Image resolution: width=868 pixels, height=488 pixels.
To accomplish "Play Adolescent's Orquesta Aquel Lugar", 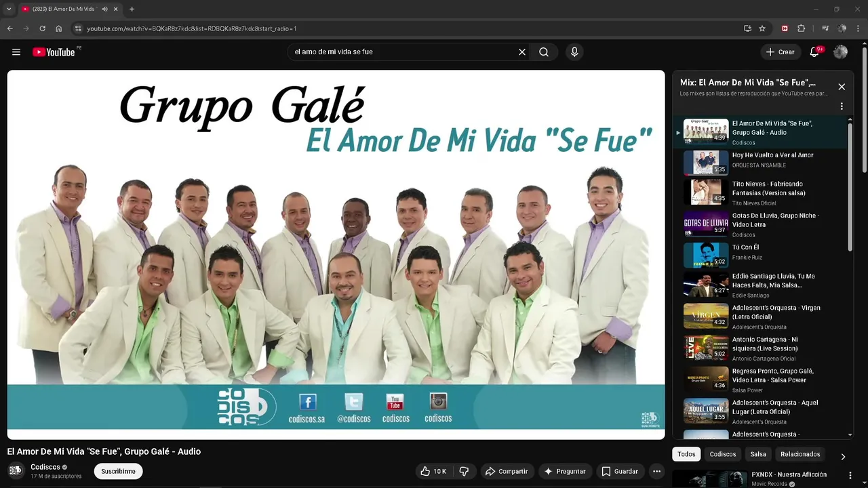I will tap(759, 411).
